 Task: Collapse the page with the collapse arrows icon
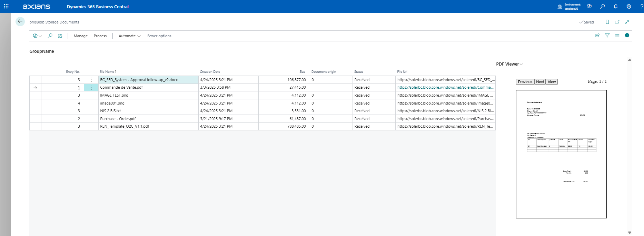pos(627,22)
